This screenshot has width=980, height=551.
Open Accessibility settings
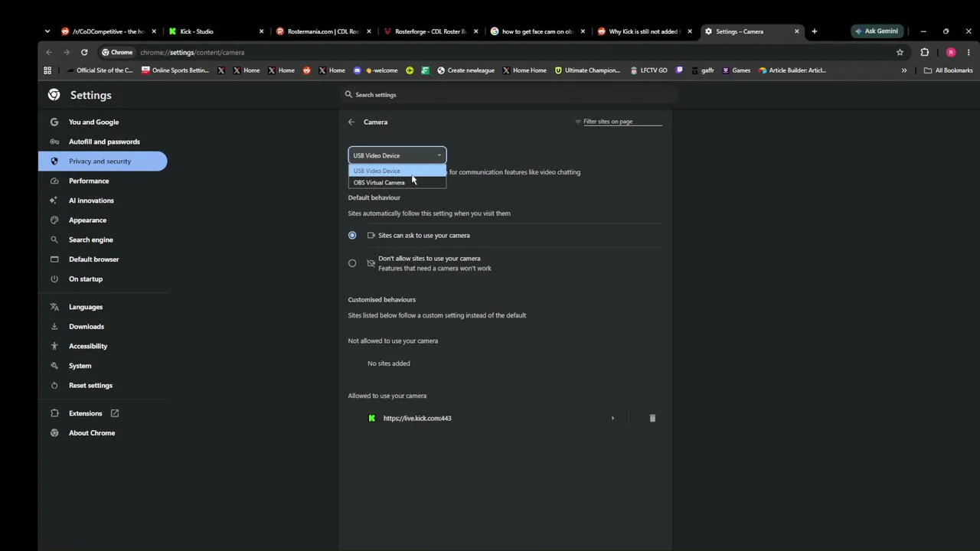pyautogui.click(x=88, y=346)
